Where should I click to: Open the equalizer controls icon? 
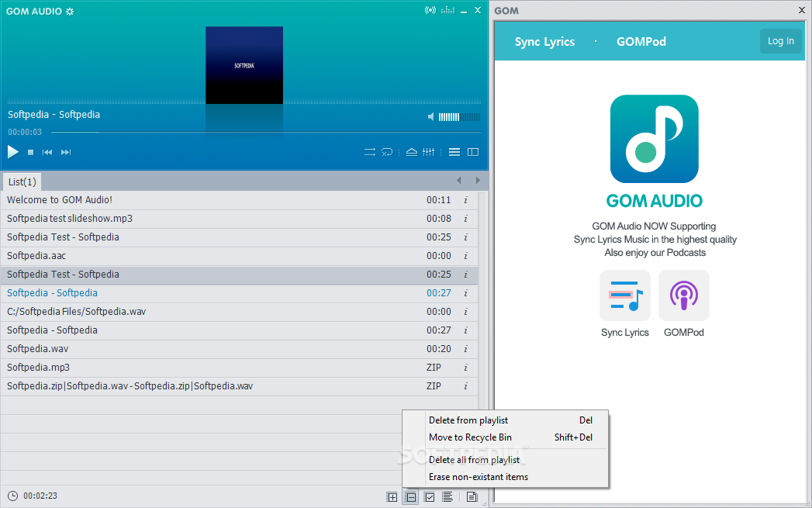pos(428,152)
